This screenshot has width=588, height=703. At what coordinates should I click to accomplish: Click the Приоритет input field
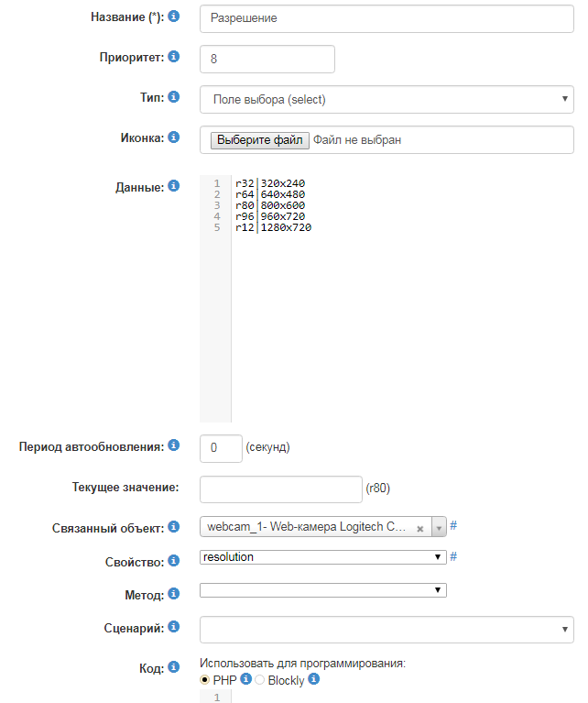click(x=267, y=59)
